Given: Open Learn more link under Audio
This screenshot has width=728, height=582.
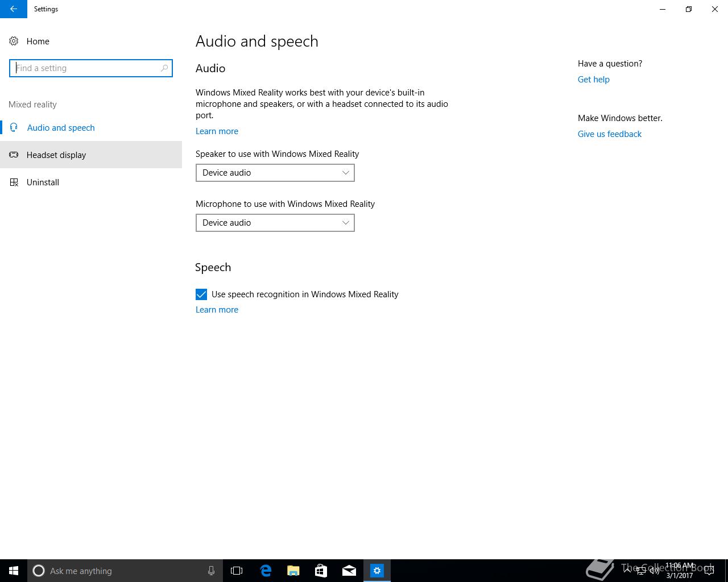Looking at the screenshot, I should coord(217,131).
